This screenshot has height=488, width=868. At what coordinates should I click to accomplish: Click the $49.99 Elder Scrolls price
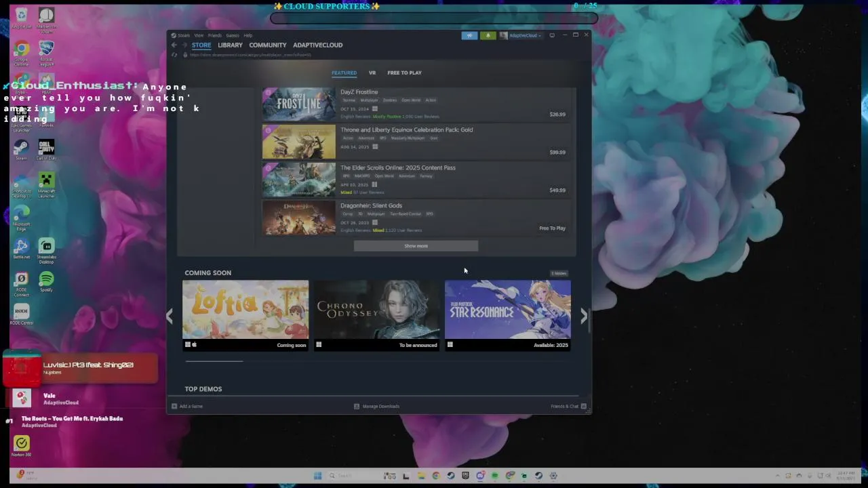[557, 190]
